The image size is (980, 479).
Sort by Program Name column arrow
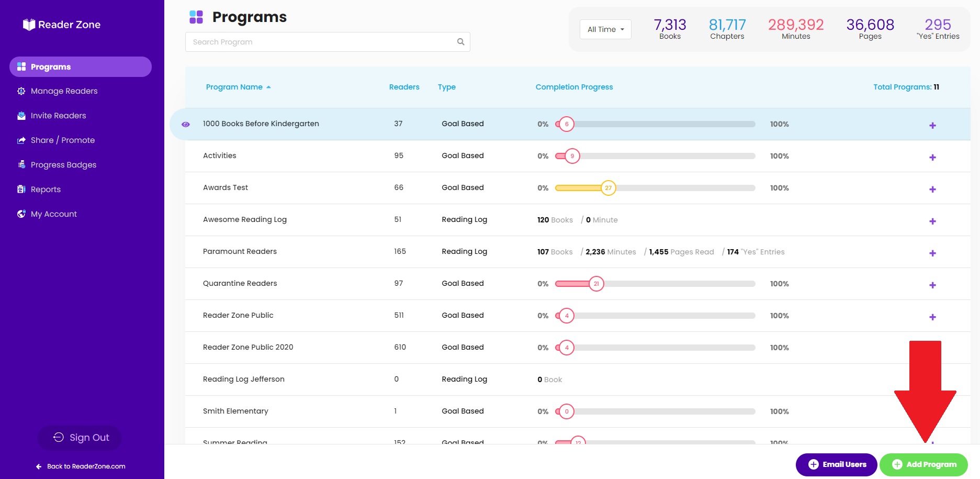(268, 87)
